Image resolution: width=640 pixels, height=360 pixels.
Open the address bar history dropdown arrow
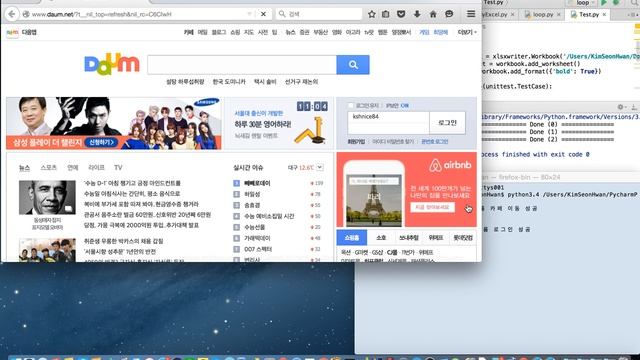click(249, 14)
